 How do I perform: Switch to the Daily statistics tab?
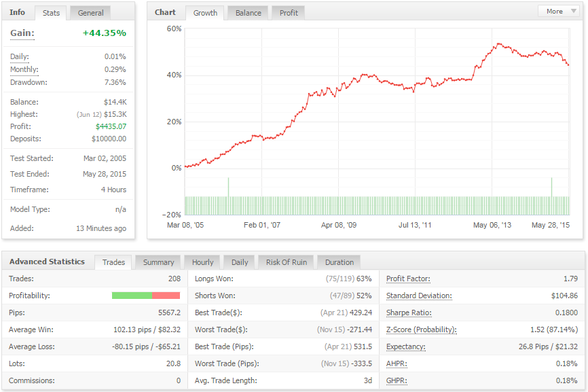(240, 262)
